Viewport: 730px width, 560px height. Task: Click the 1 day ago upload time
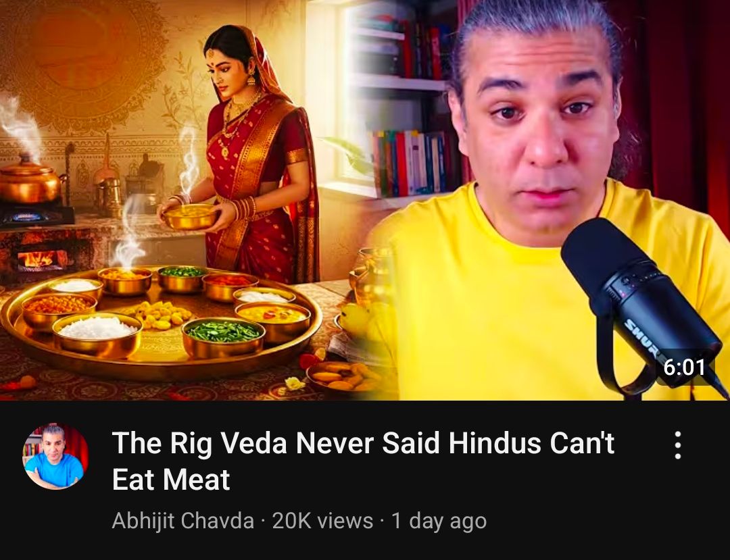coord(439,521)
